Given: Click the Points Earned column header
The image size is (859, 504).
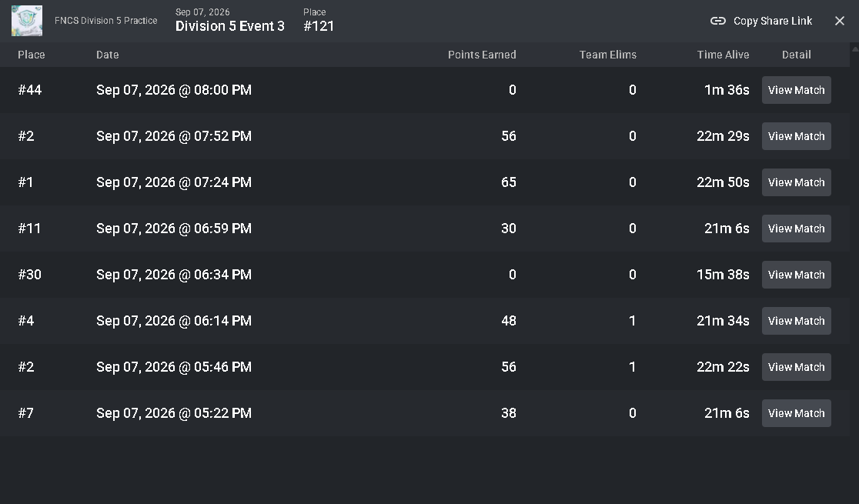Looking at the screenshot, I should coord(482,55).
